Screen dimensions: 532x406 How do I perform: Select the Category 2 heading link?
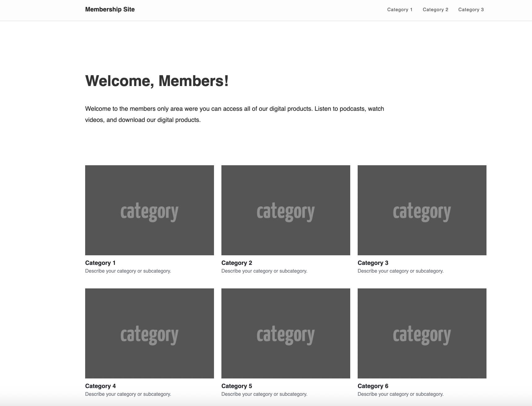tap(237, 263)
